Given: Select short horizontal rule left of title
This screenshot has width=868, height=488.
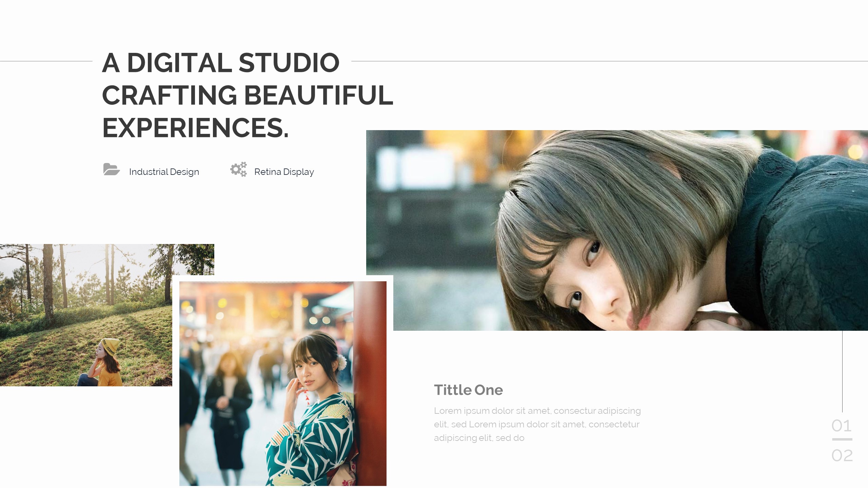Looking at the screenshot, I should [46, 61].
